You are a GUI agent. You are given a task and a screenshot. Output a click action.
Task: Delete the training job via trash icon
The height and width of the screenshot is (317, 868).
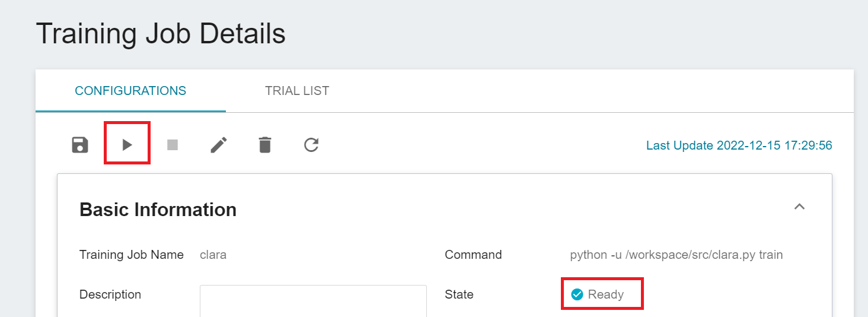(265, 145)
